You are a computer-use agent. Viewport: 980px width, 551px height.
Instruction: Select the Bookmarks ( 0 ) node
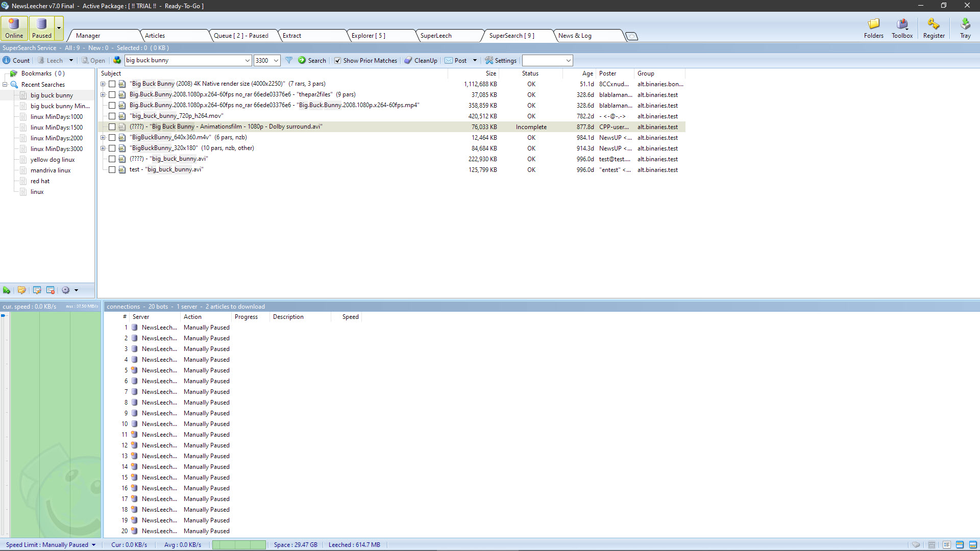tap(43, 73)
